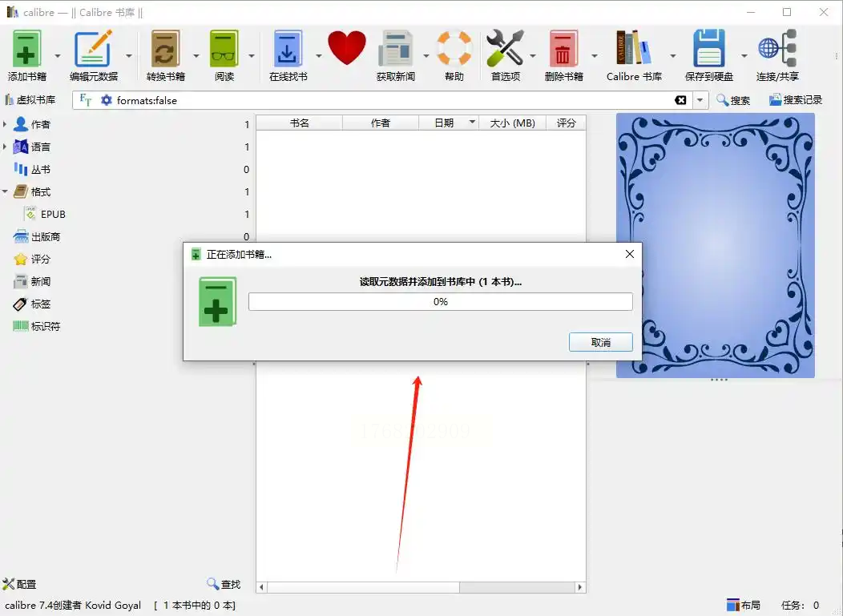This screenshot has height=616, width=843.
Task: Click the Remove books (删除书籍) icon
Action: (563, 49)
